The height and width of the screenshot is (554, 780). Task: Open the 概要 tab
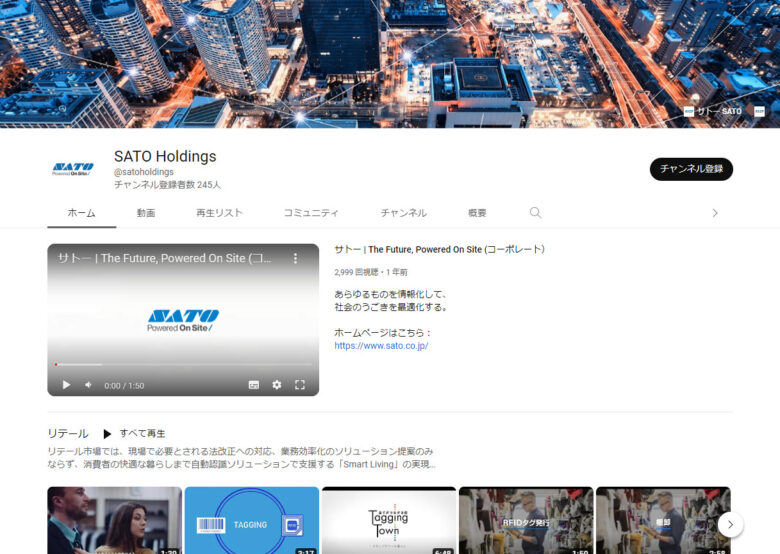click(x=477, y=213)
